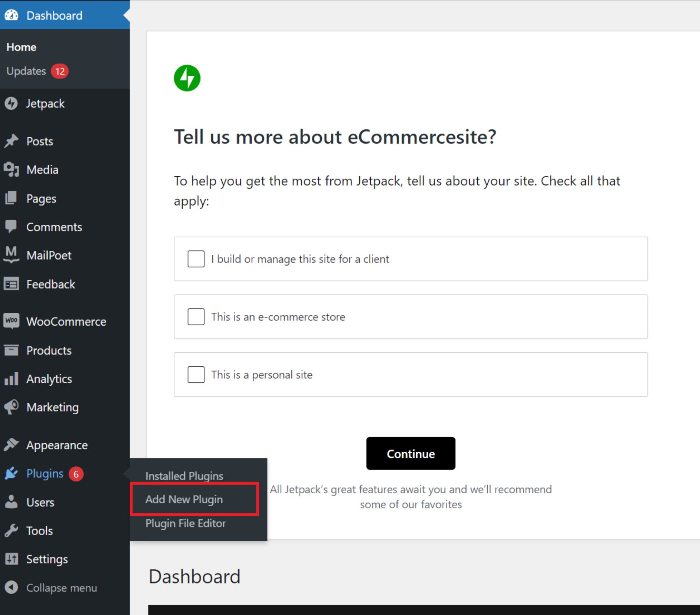Click the Posts pushpin icon

[11, 141]
